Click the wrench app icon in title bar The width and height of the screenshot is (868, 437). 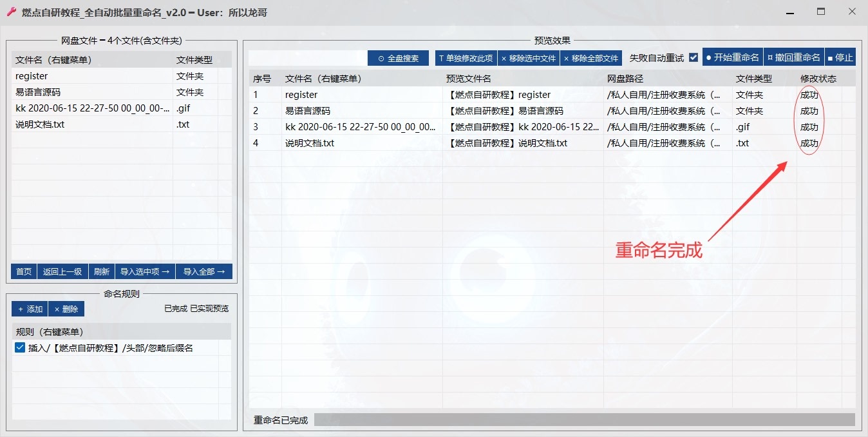pyautogui.click(x=11, y=12)
